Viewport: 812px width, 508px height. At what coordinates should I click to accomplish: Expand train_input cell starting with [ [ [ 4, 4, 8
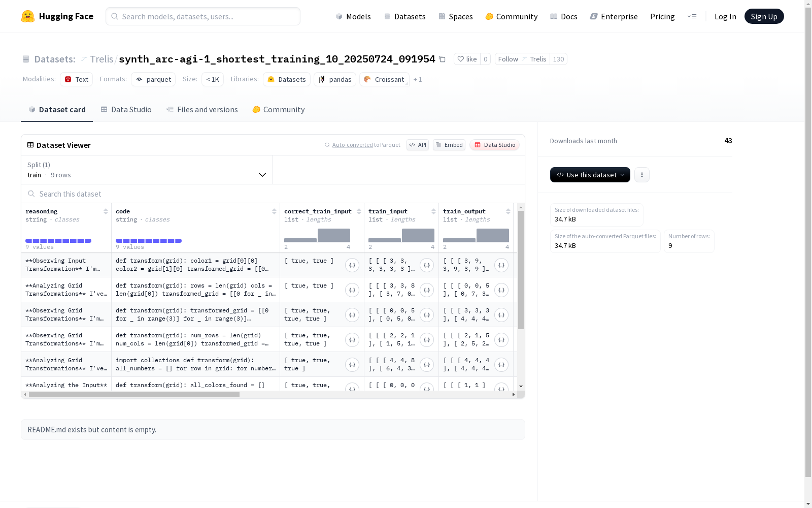pos(427,365)
